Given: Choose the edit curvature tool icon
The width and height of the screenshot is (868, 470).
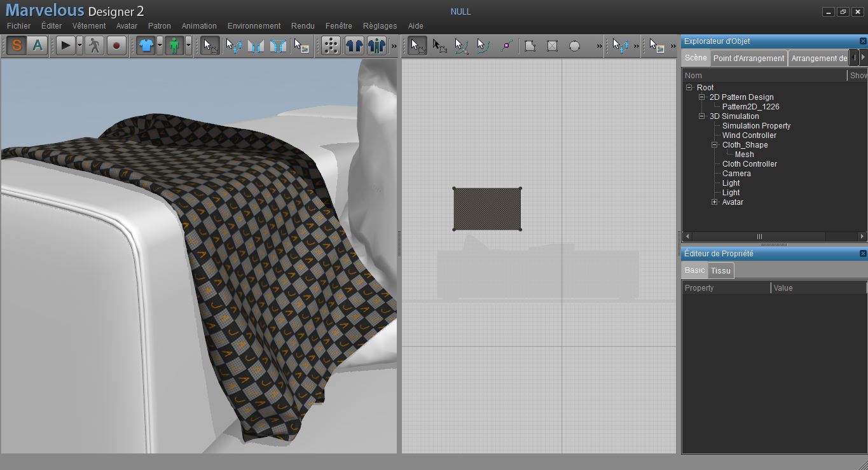Looking at the screenshot, I should point(462,46).
